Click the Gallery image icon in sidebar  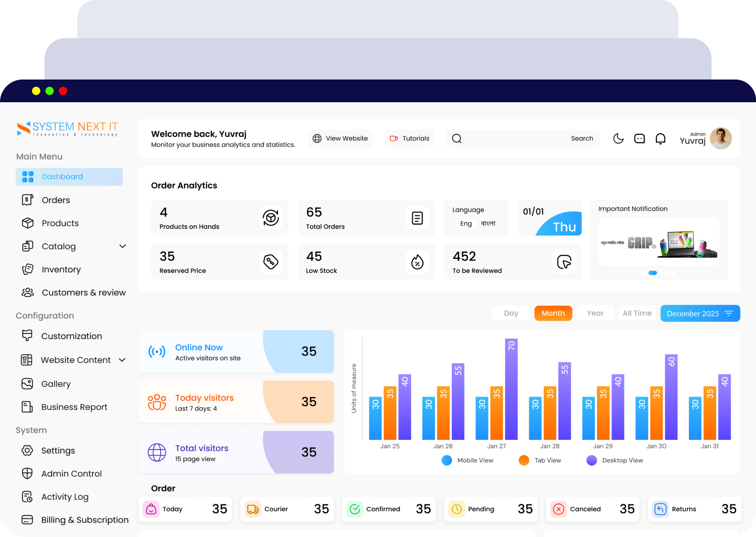(27, 384)
